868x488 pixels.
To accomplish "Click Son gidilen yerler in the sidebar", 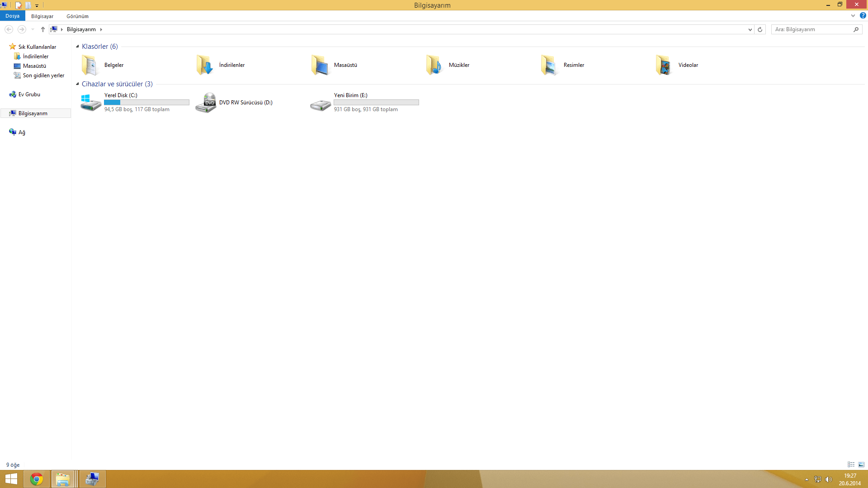I will (43, 75).
